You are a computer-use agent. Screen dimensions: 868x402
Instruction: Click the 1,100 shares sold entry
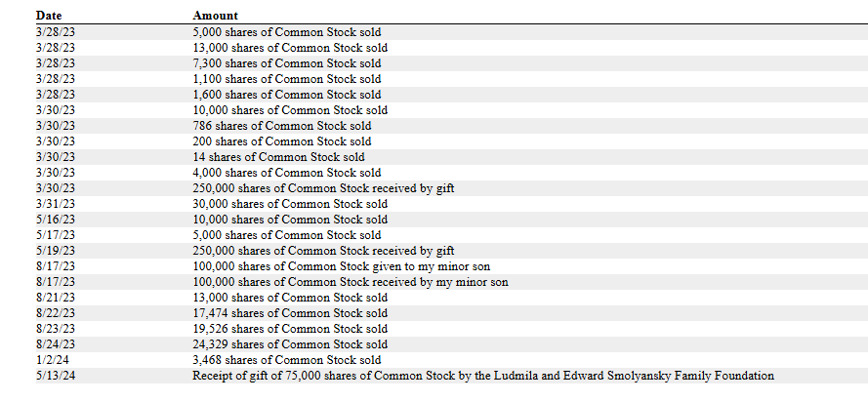[x=287, y=79]
